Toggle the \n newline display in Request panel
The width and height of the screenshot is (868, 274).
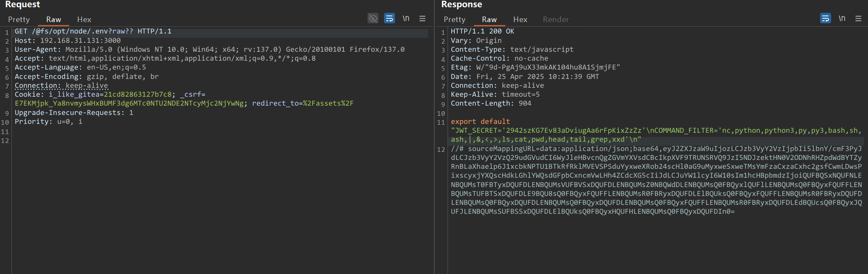click(406, 18)
